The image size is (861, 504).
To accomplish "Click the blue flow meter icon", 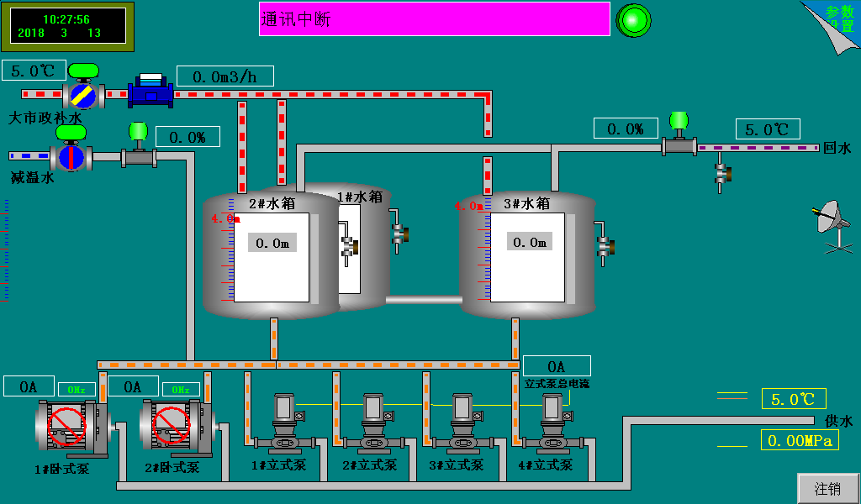I will (151, 91).
